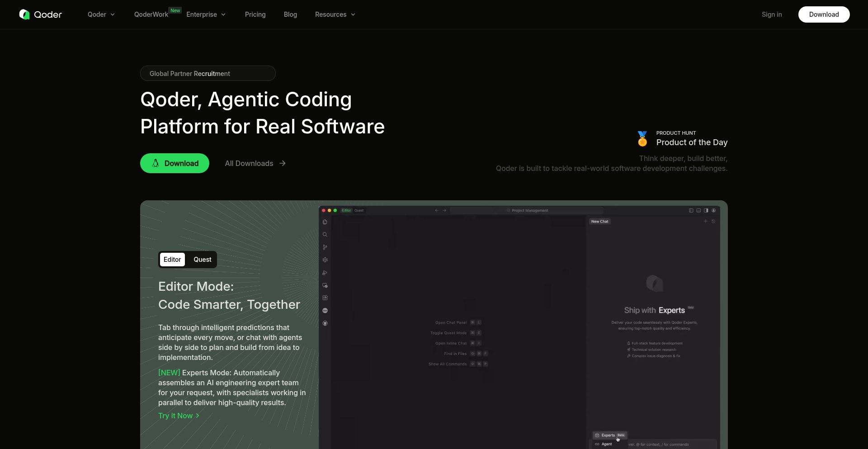Viewport: 868px width, 449px height.
Task: Toggle the IDE left sidebar layout icon
Action: tap(691, 210)
